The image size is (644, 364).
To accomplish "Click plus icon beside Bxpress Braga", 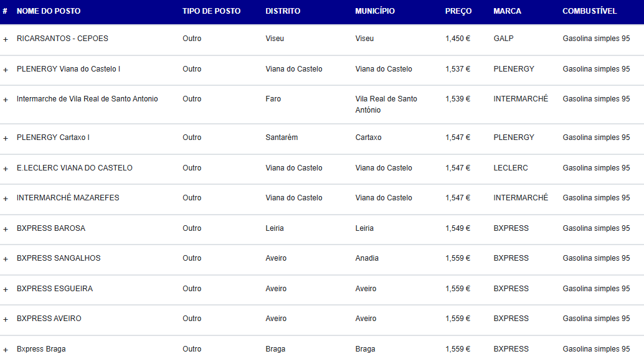I will coord(6,350).
